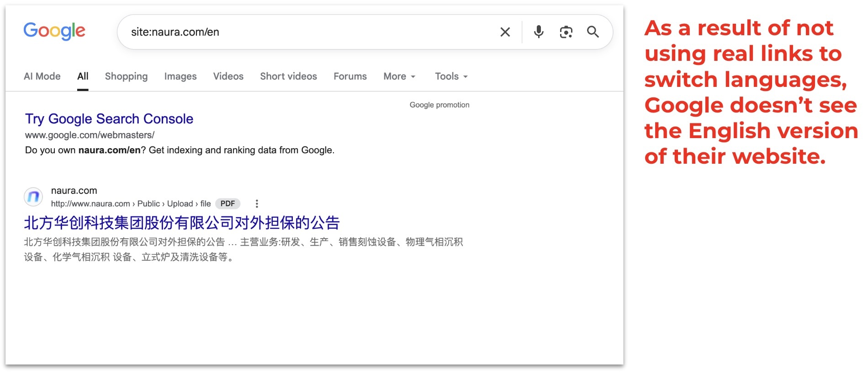
Task: Click the naura.com breadcrumb URL
Action: click(131, 204)
